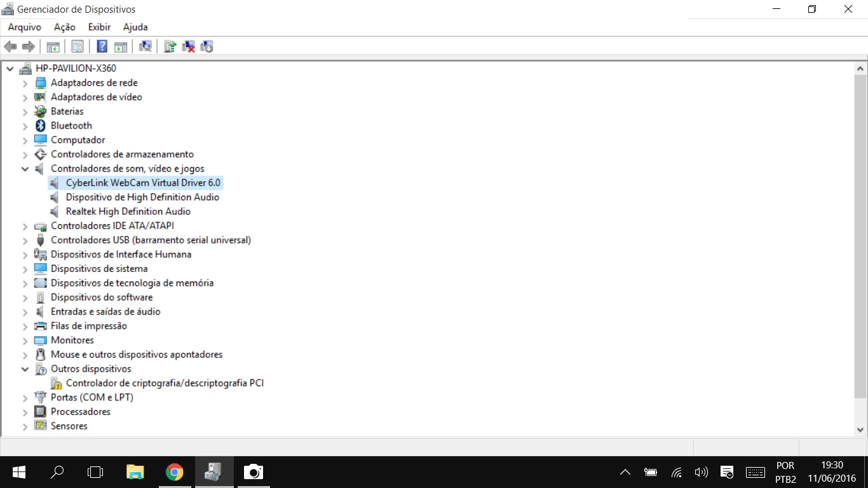Click the blue Help question mark icon
Viewport: 868px width, 488px height.
pos(102,46)
